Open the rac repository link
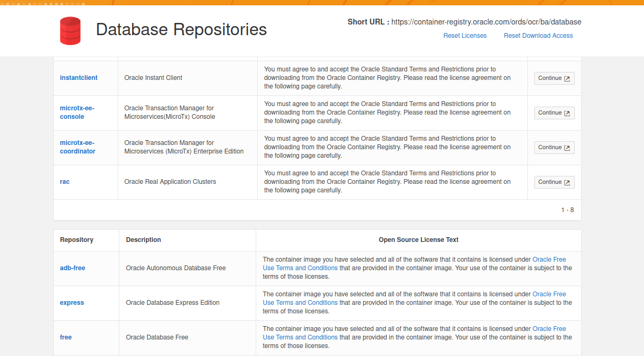The image size is (644, 356). (64, 182)
